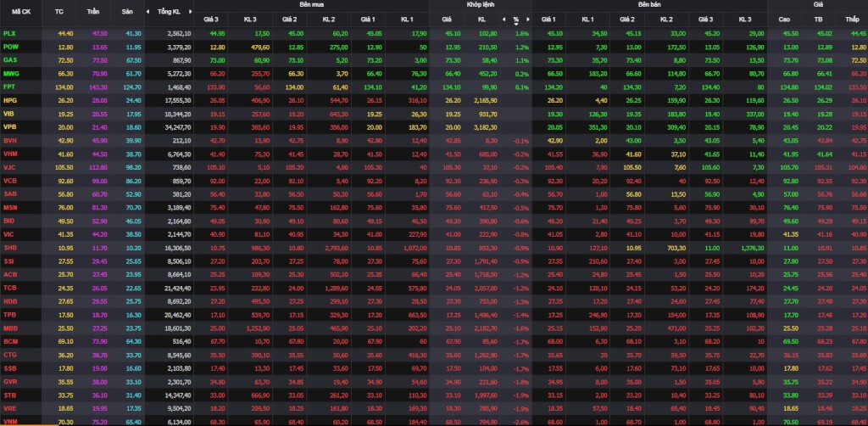Select the STB ticker symbol

point(9,395)
